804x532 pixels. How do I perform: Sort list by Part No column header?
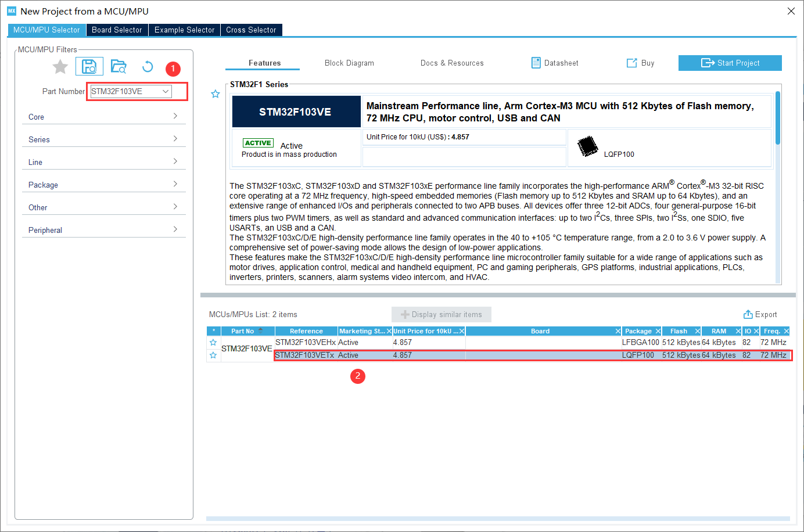pyautogui.click(x=247, y=331)
